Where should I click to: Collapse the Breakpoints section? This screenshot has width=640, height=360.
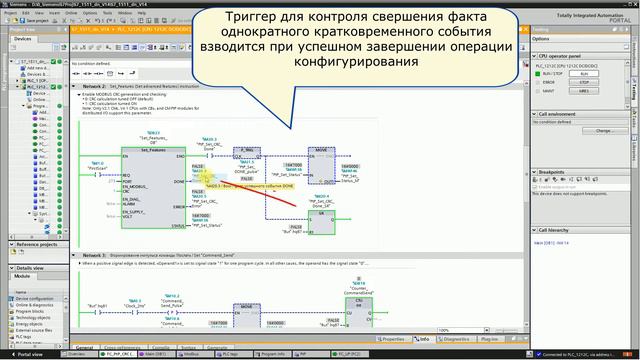click(534, 172)
